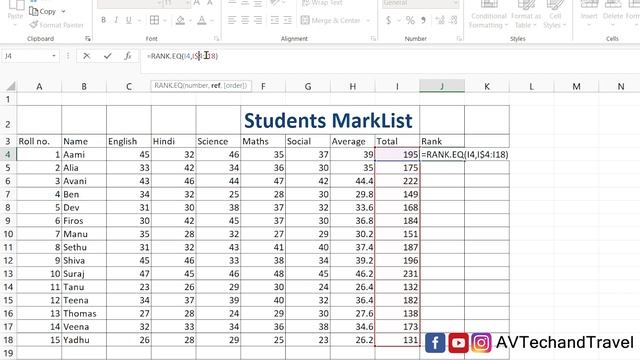Screen dimensions: 640x360
Task: Open the Font group dialog launcher
Action: 216,39
